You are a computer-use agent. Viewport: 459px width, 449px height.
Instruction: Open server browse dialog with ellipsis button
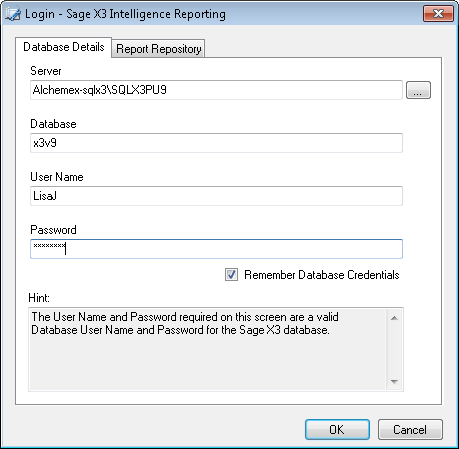click(418, 90)
